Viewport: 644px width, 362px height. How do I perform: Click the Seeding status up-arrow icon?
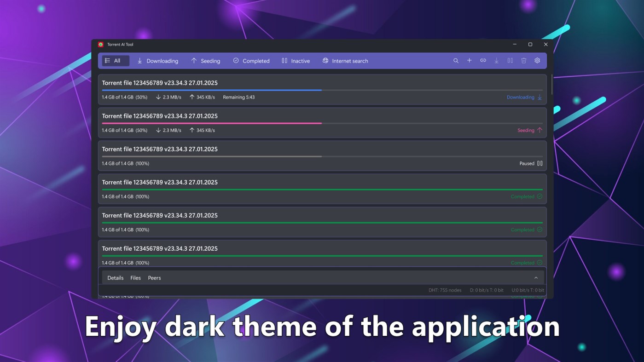[x=540, y=130]
